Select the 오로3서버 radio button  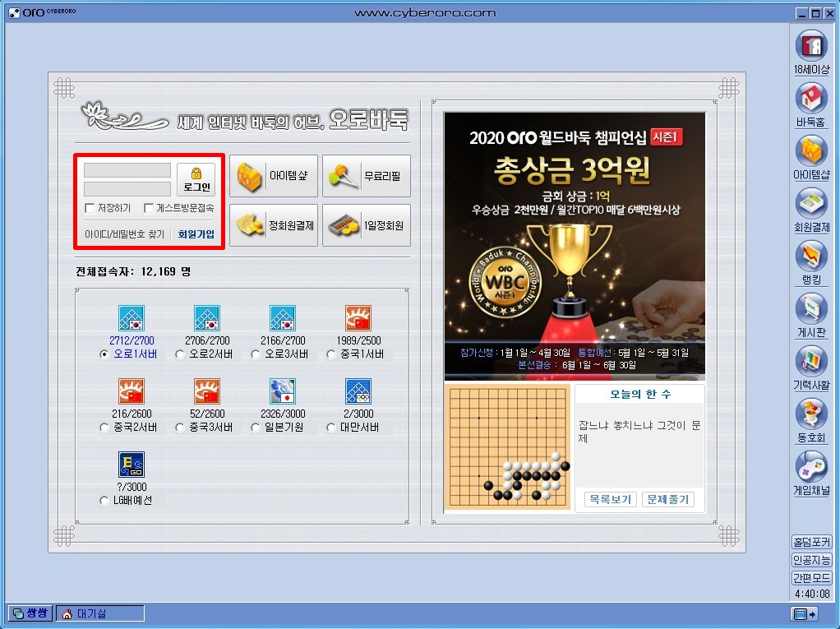pyautogui.click(x=255, y=354)
